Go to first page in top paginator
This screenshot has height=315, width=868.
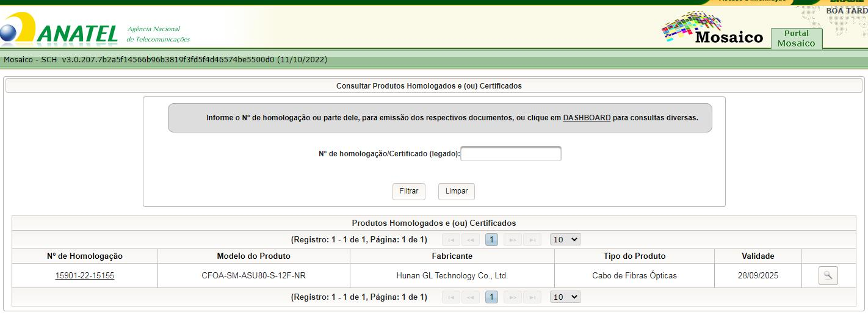click(450, 240)
